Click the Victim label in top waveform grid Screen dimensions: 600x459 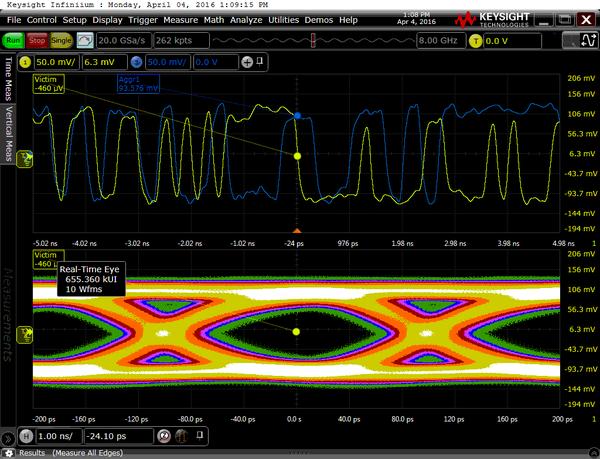pyautogui.click(x=49, y=84)
